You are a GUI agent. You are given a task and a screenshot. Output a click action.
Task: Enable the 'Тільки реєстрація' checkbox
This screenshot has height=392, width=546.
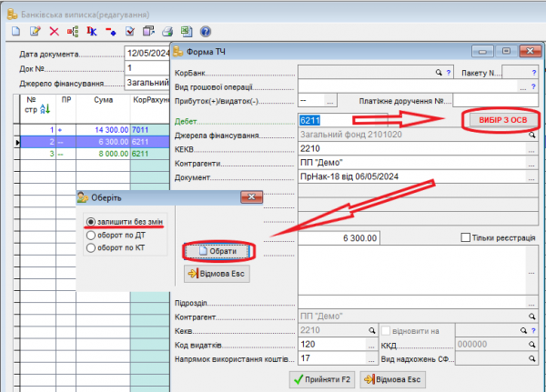point(467,237)
